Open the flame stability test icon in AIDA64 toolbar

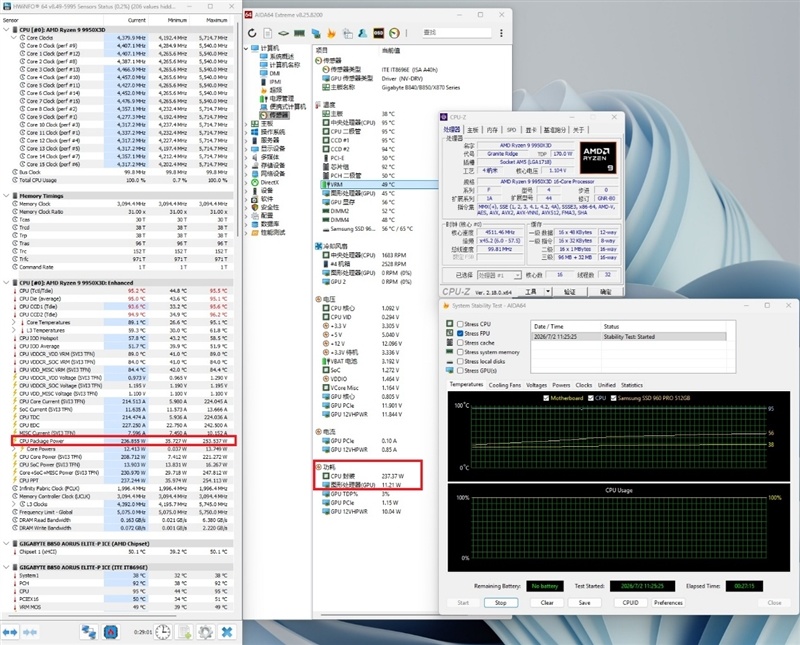tap(331, 33)
